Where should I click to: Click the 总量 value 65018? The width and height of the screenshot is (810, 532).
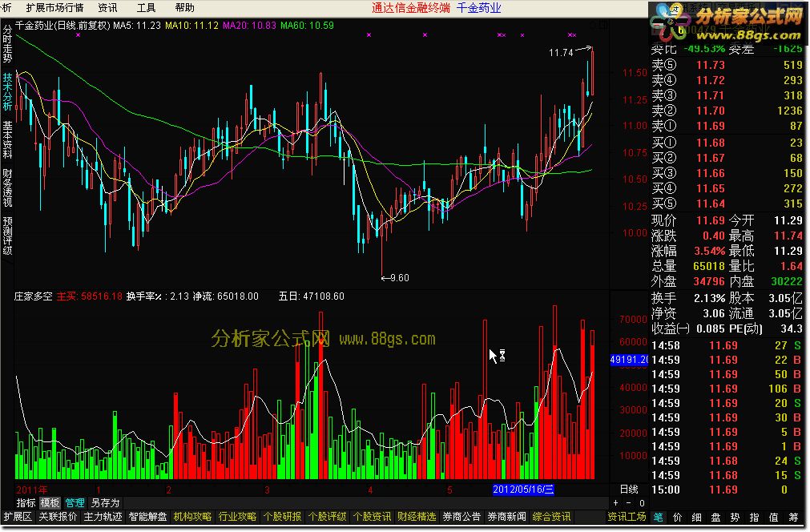click(709, 266)
